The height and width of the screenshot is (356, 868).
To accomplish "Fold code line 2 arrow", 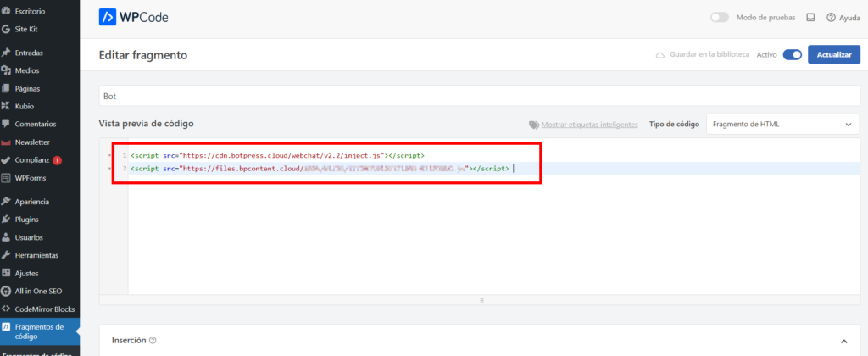I will point(109,168).
